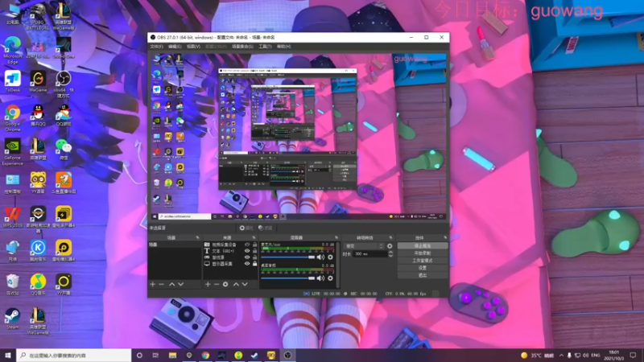Open Task View on taskbar
644x362 pixels.
point(155,355)
